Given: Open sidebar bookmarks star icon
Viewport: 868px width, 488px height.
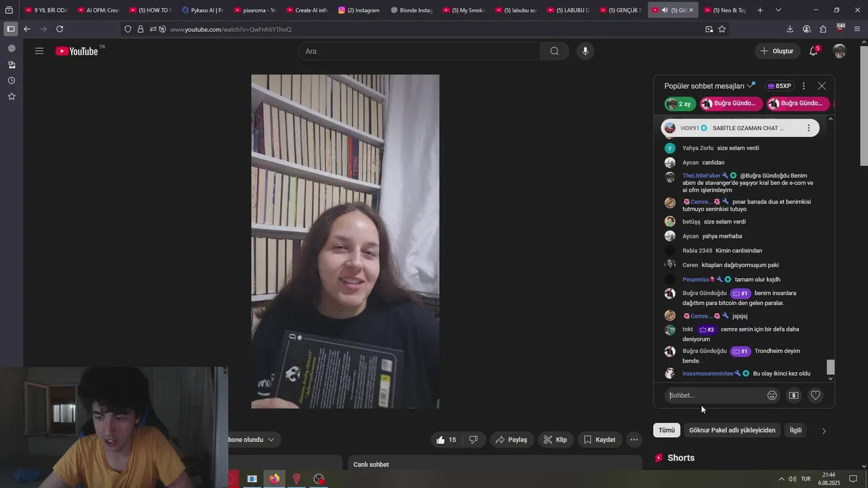Looking at the screenshot, I should click(x=12, y=97).
